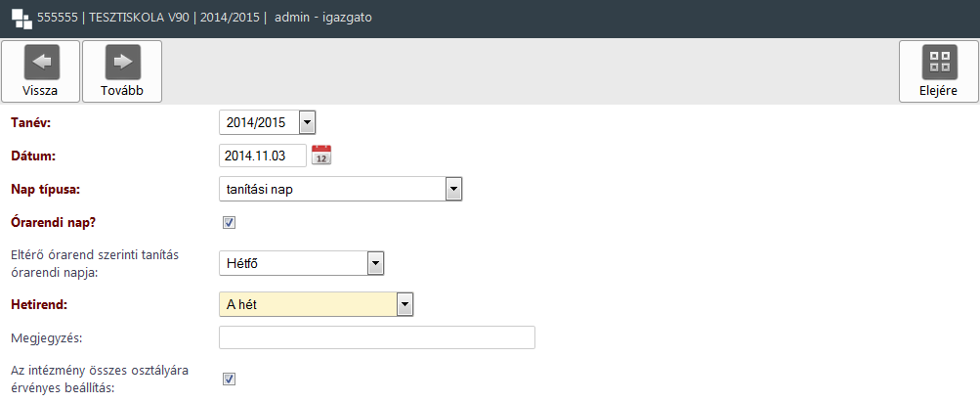Uncheck the all-classes setting checkbox

[229, 379]
